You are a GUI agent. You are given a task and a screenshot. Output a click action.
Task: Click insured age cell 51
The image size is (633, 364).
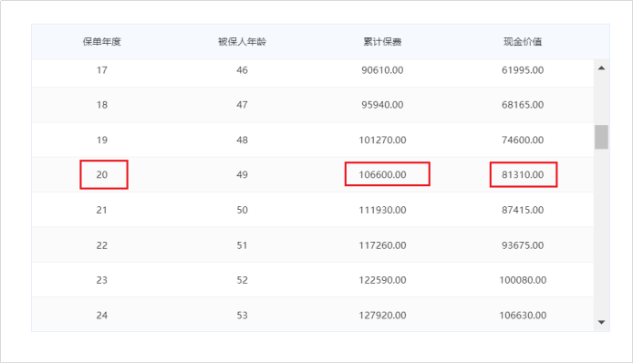pos(243,245)
